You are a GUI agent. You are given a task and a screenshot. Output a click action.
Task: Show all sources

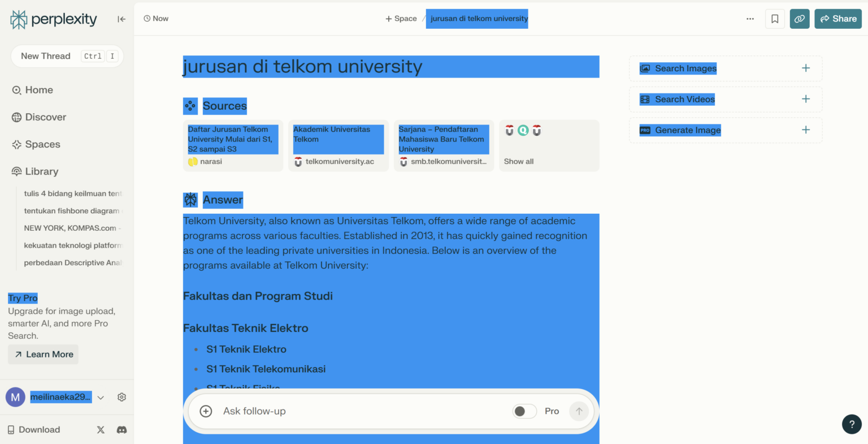(x=518, y=161)
